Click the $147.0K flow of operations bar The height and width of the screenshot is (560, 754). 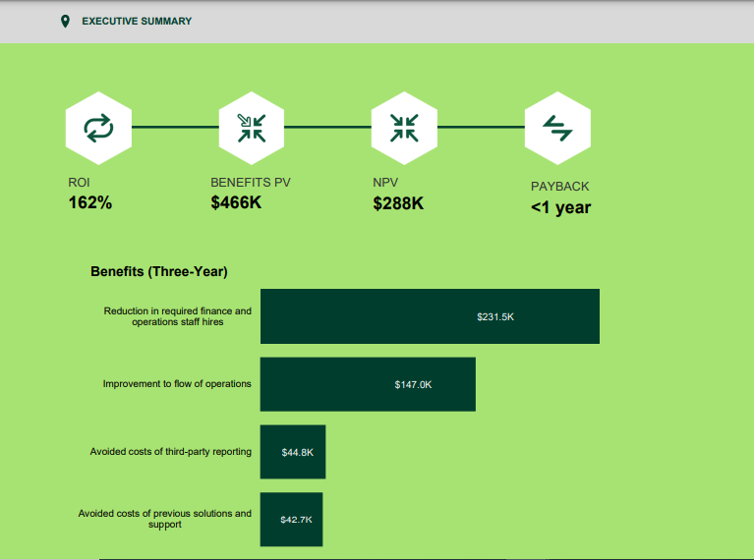(368, 384)
